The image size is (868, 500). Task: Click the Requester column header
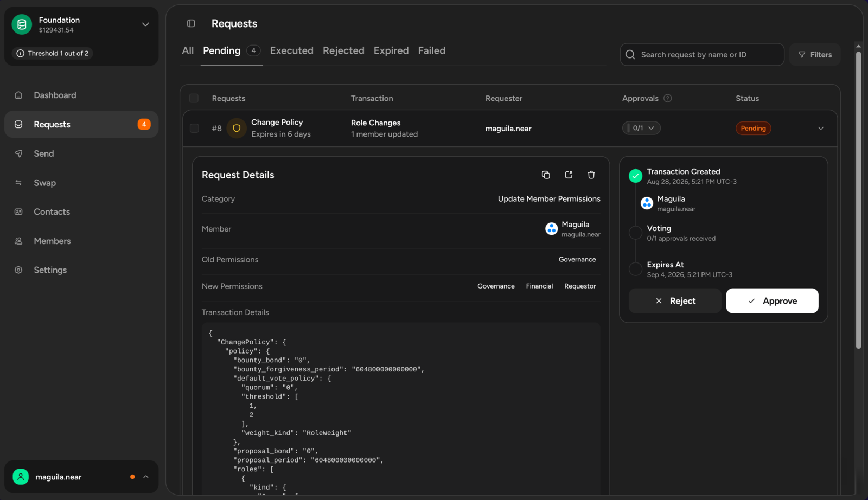[x=503, y=98]
